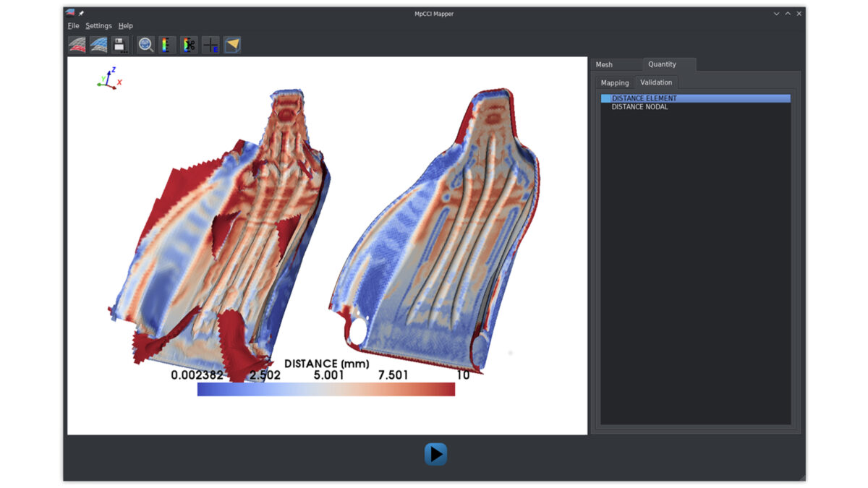Viewport: 868px width, 488px height.
Task: Switch to the Mapping tab
Action: [x=614, y=82]
